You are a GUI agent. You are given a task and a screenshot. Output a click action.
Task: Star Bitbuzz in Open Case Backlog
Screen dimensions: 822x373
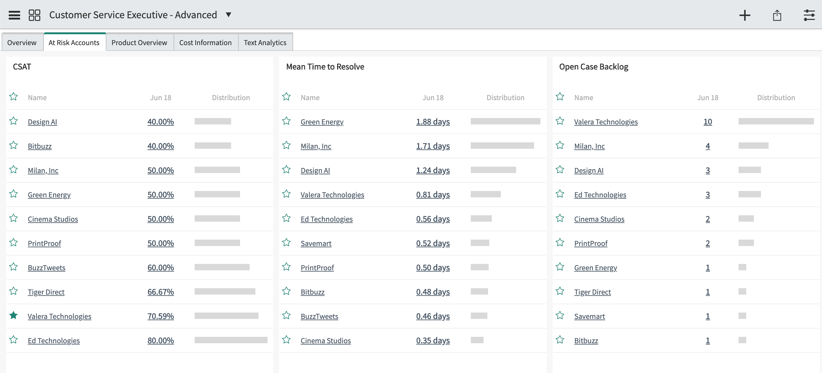pyautogui.click(x=560, y=340)
